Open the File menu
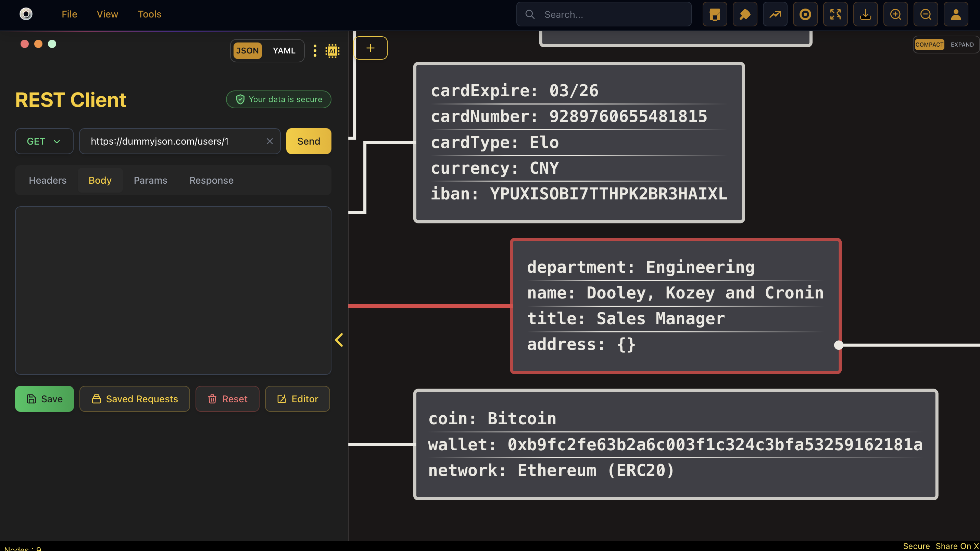This screenshot has width=980, height=551. click(x=69, y=14)
